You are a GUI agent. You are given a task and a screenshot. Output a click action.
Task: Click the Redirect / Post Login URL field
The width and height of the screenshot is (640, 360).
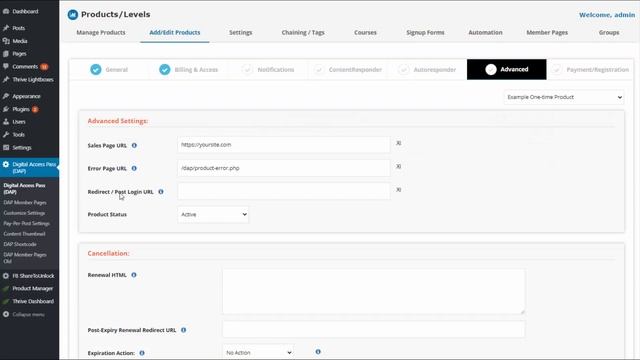[x=284, y=191]
